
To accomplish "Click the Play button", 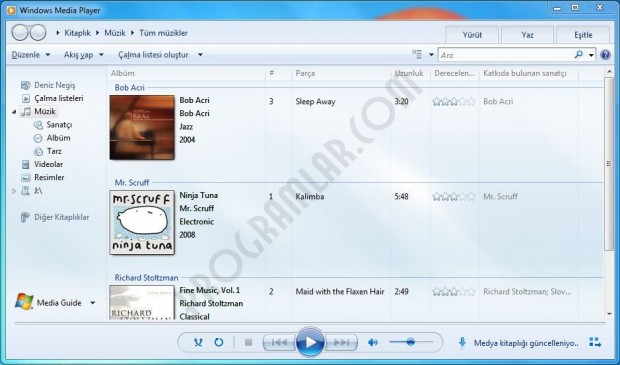I will (x=310, y=342).
